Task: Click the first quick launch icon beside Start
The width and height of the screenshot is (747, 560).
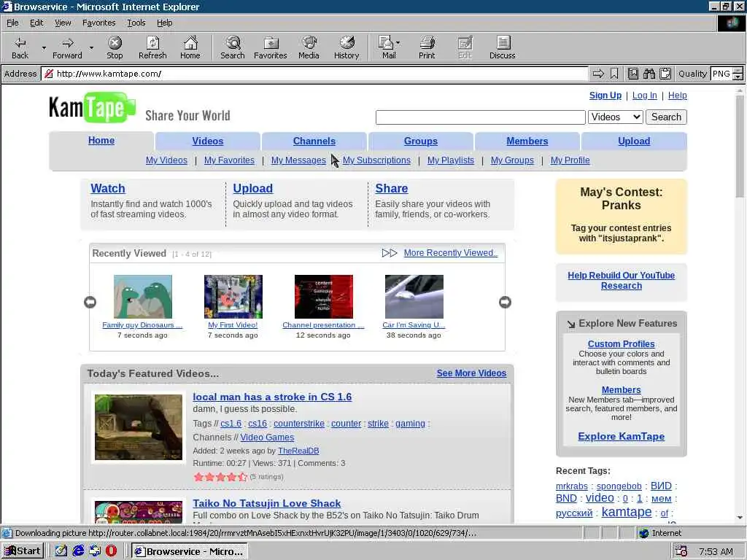Action: [61, 551]
